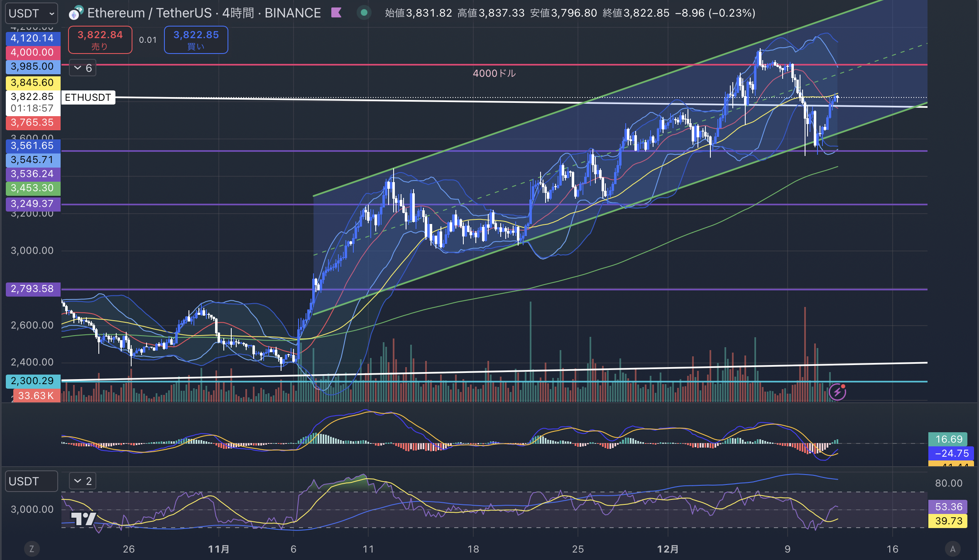Click the current price label 3,822.85
The image size is (979, 560).
pos(33,97)
